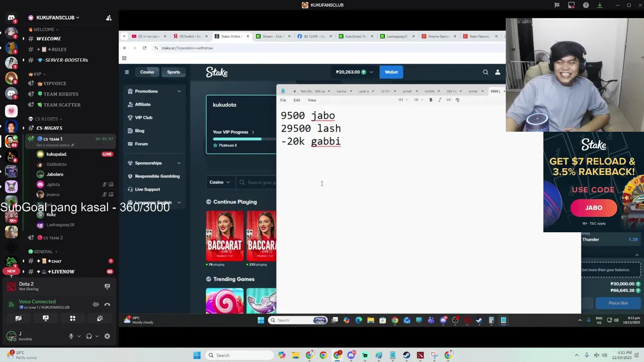Expand the Sponsorships menu
The image size is (644, 362).
(x=154, y=163)
